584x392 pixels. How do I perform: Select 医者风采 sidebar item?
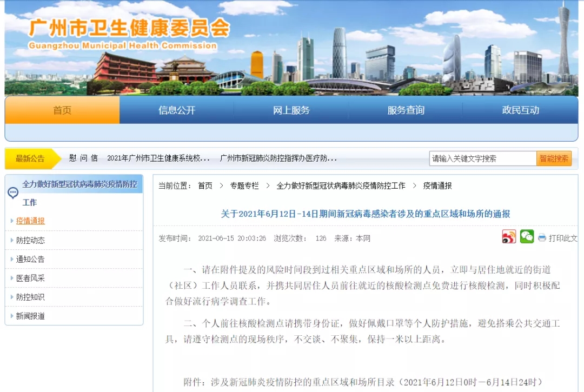(x=30, y=278)
